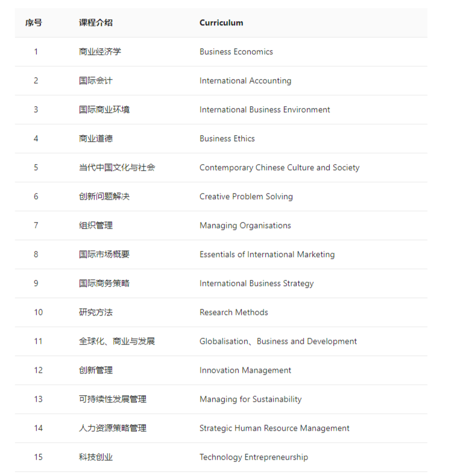Image resolution: width=451 pixels, height=476 pixels.
Task: Click Essentials of International Marketing
Action: point(266,255)
